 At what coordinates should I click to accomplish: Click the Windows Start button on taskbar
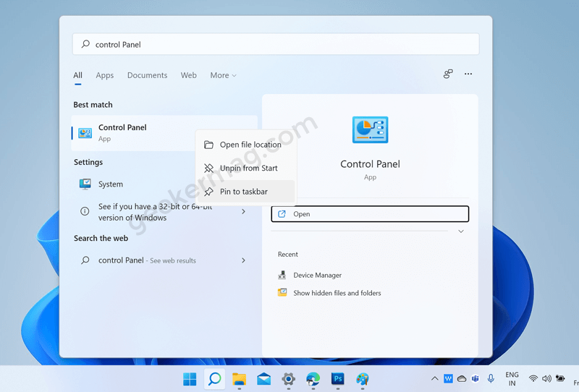(190, 379)
